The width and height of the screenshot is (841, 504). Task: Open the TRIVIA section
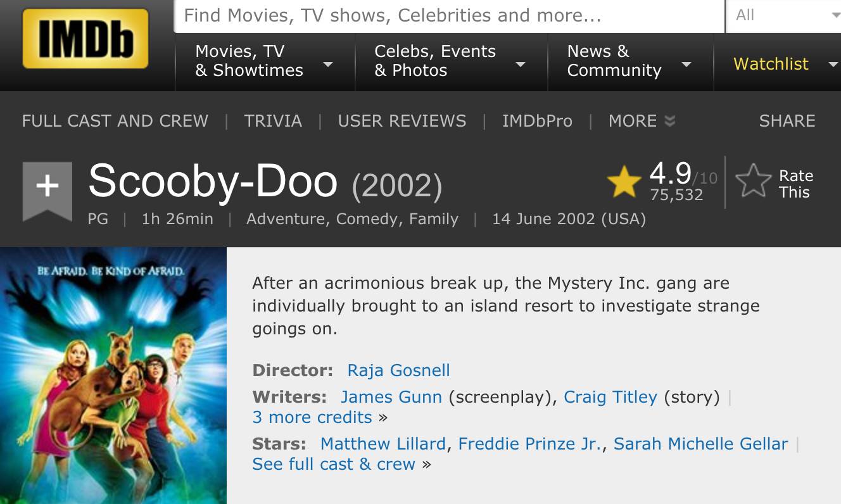pyautogui.click(x=273, y=121)
